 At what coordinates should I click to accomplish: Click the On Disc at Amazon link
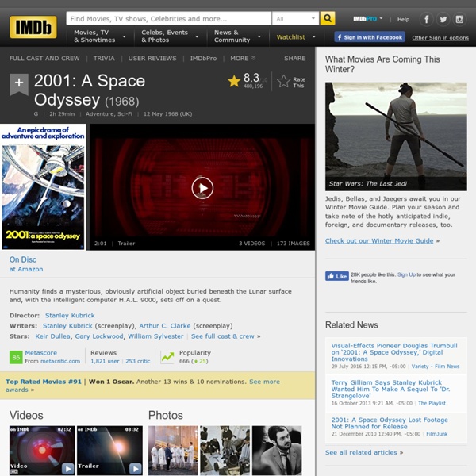coord(26,264)
